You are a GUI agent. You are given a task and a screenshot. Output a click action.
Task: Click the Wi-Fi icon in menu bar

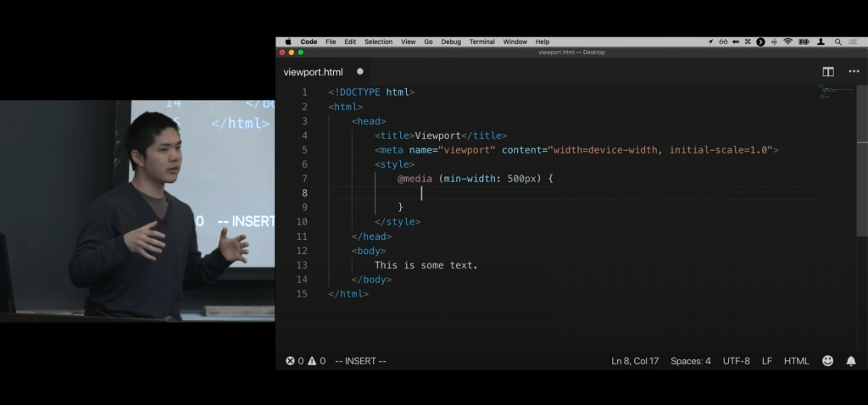coord(787,42)
